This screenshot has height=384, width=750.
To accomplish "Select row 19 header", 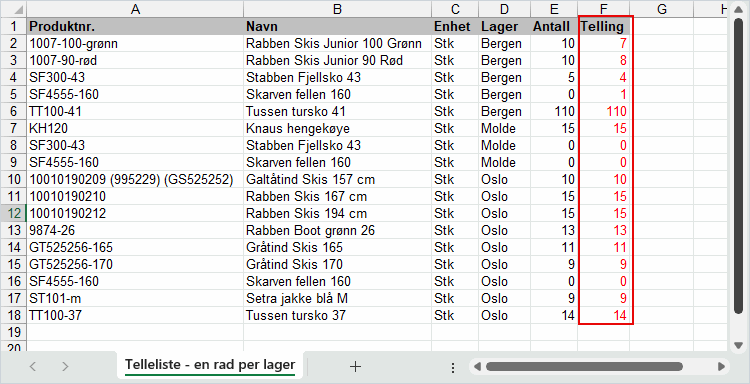I will coord(13,332).
